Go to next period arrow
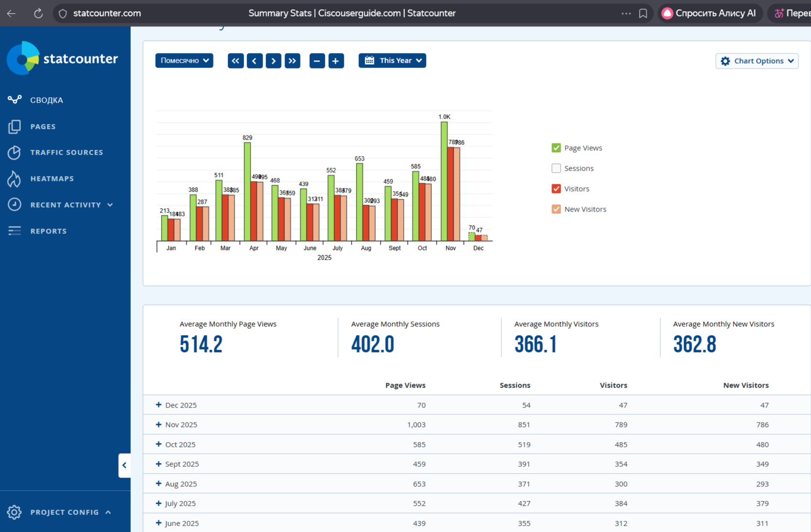The image size is (811, 532). click(273, 61)
